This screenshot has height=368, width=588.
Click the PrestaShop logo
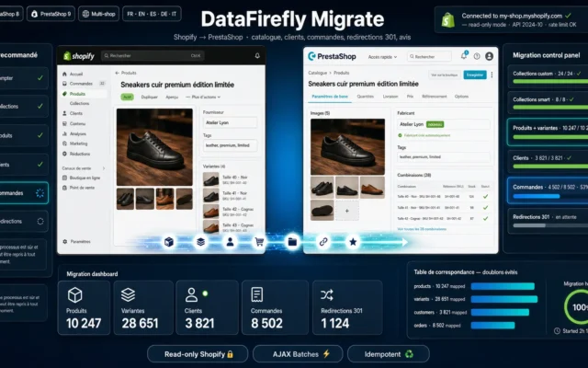click(332, 56)
